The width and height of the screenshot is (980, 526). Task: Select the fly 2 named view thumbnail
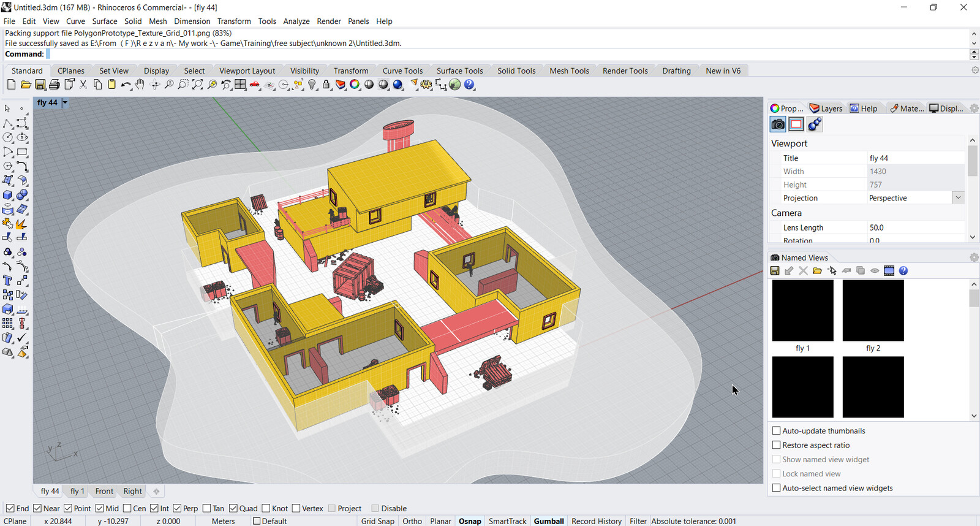click(873, 310)
